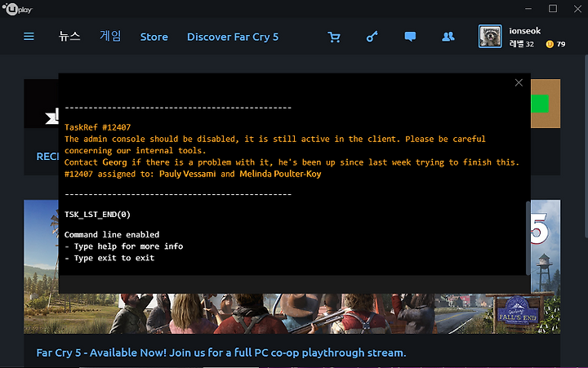Open the Far Cry 5 Available Now link
This screenshot has width=588, height=368.
point(220,352)
